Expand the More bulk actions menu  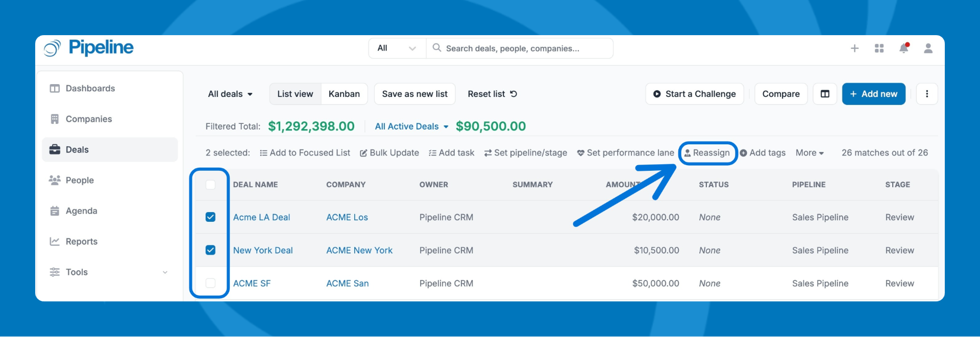coord(810,153)
